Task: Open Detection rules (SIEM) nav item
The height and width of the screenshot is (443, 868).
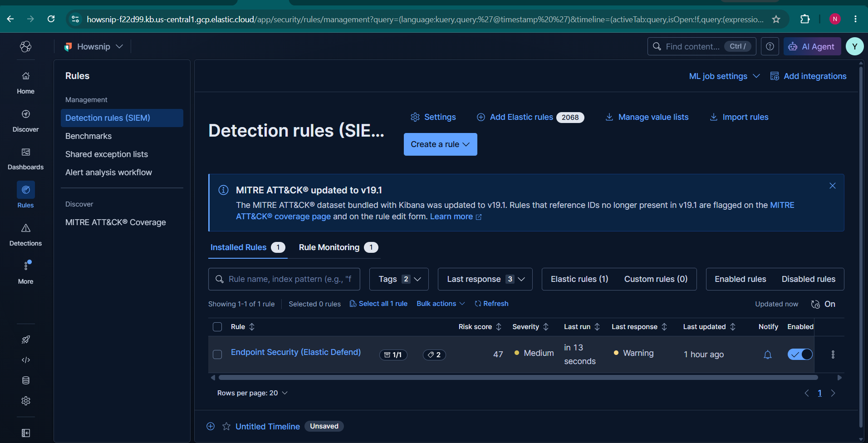Action: pos(122,118)
